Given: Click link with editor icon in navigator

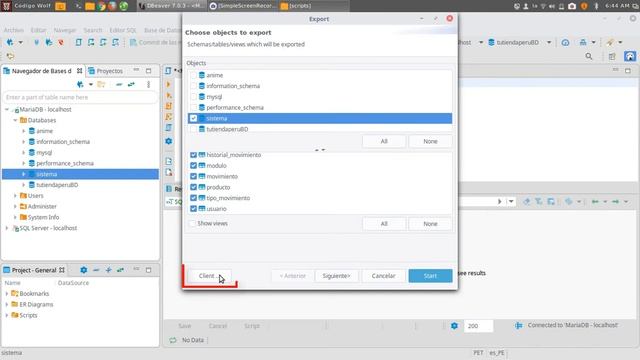Looking at the screenshot, I should click(x=131, y=84).
